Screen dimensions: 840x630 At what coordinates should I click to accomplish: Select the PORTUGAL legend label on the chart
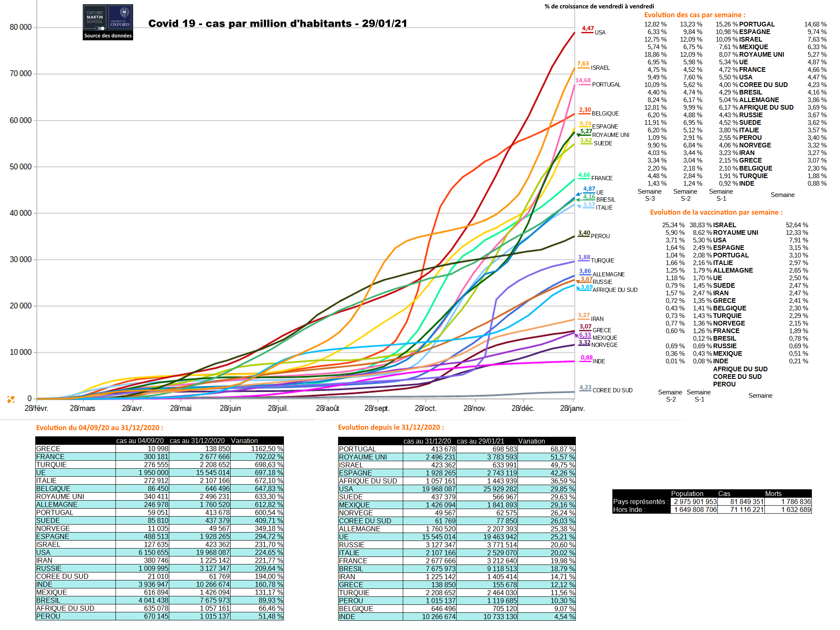(606, 84)
